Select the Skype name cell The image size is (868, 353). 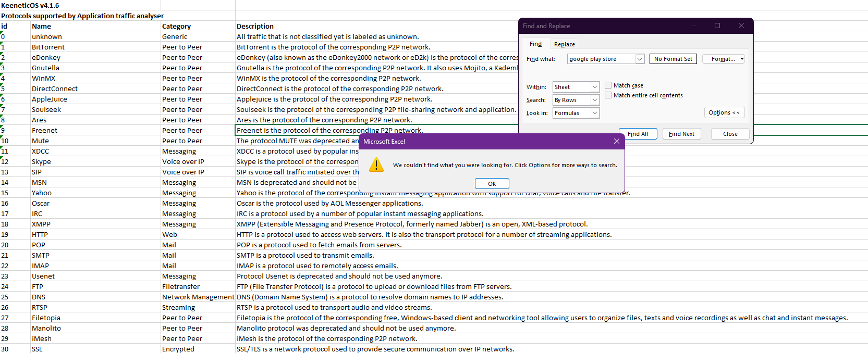[x=95, y=161]
